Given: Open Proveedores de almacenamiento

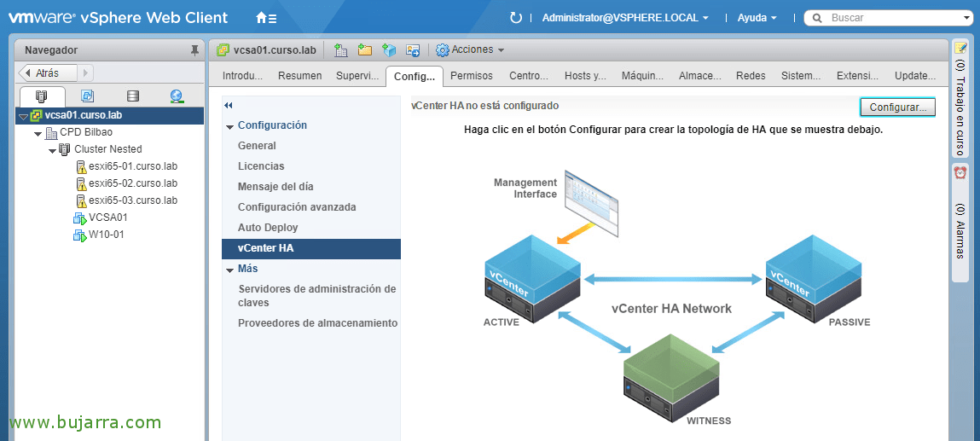Looking at the screenshot, I should point(317,323).
